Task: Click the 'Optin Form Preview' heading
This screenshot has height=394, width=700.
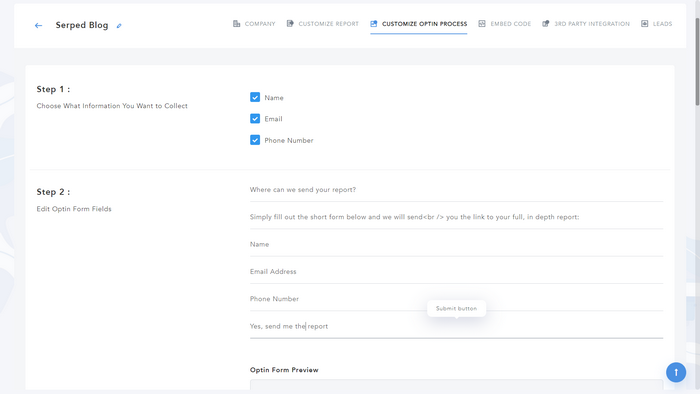Action: point(284,370)
